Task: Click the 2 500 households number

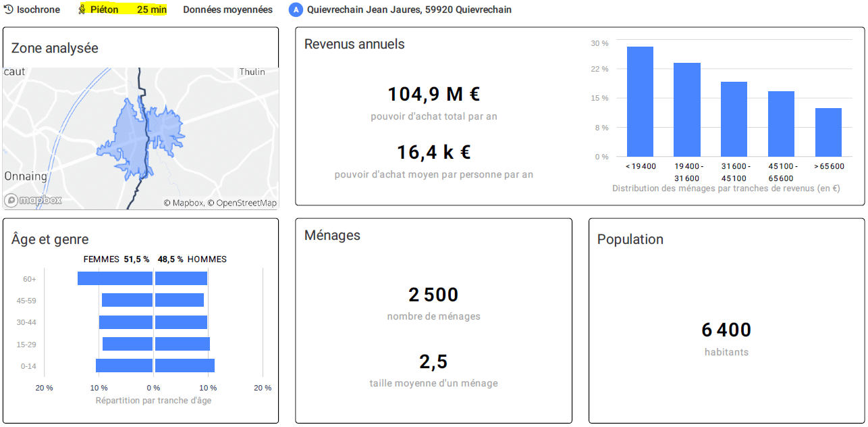Action: point(433,295)
